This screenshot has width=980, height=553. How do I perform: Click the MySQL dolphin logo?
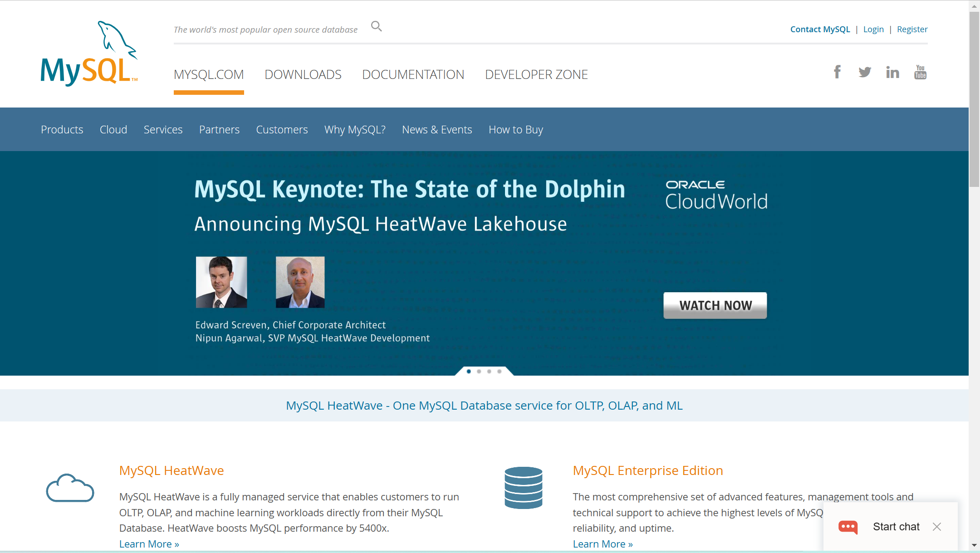tap(89, 54)
